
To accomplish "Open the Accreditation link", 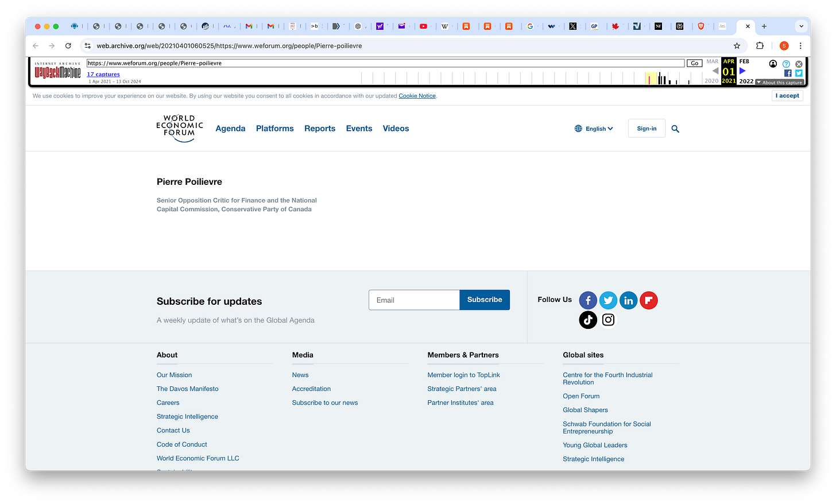I will pos(311,389).
